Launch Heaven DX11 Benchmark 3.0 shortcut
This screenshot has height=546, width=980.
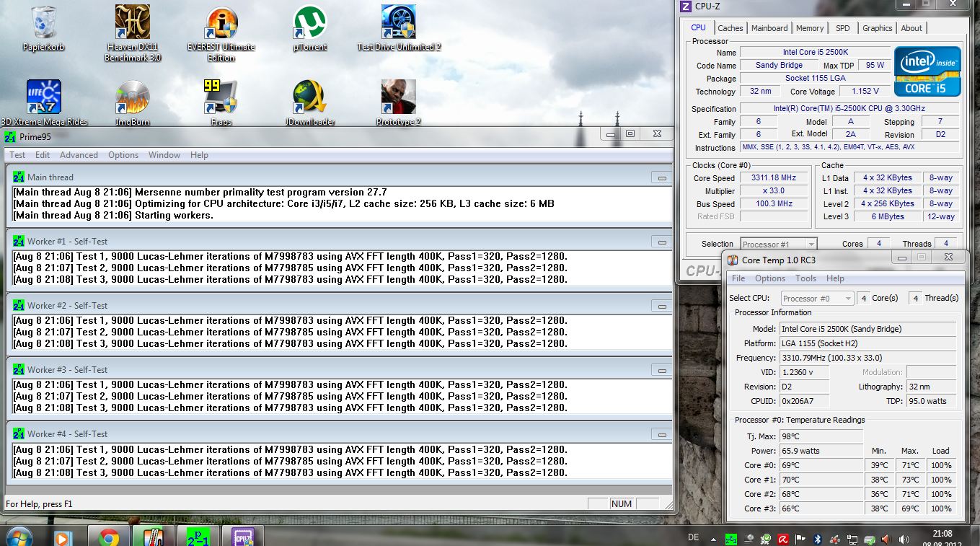coord(133,33)
